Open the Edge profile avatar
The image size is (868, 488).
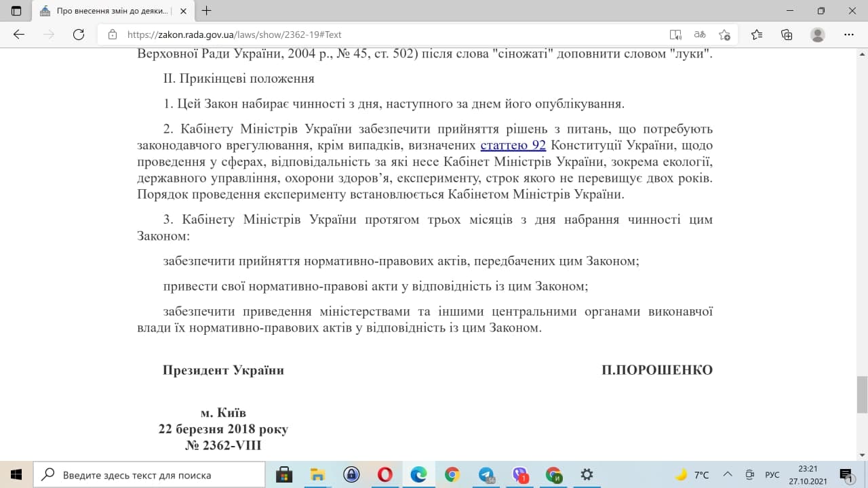(818, 35)
